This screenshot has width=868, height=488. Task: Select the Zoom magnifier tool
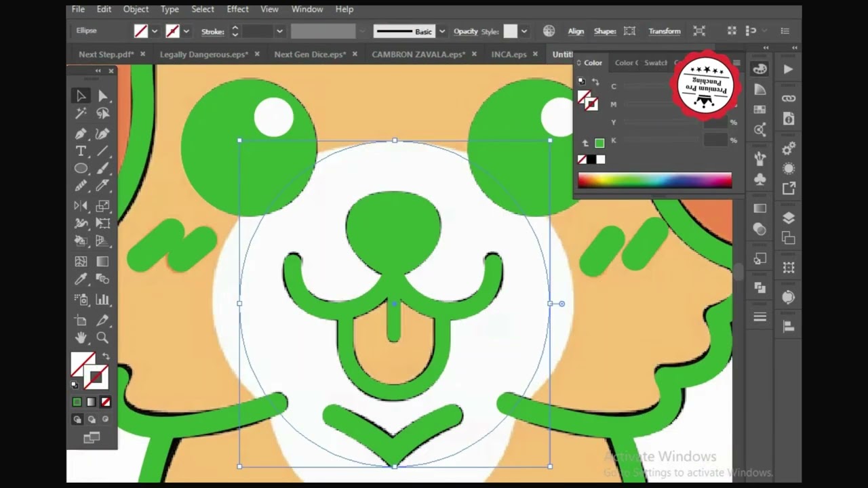coord(103,338)
